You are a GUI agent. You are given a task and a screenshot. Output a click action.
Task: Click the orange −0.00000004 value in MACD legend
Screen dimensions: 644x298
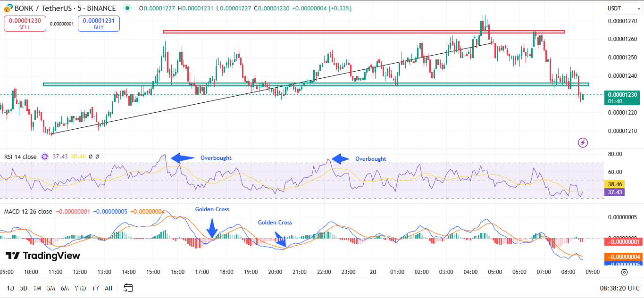click(148, 211)
